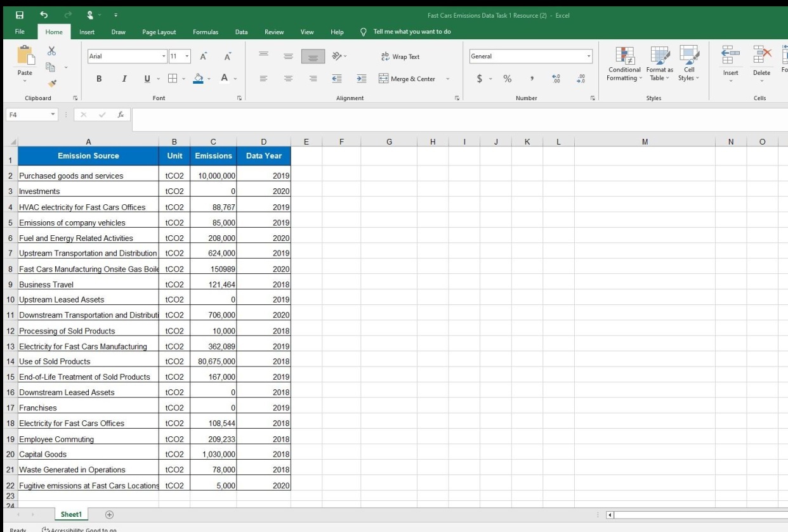Image resolution: width=788 pixels, height=532 pixels.
Task: Apply borders with the Borders icon
Action: click(x=171, y=79)
